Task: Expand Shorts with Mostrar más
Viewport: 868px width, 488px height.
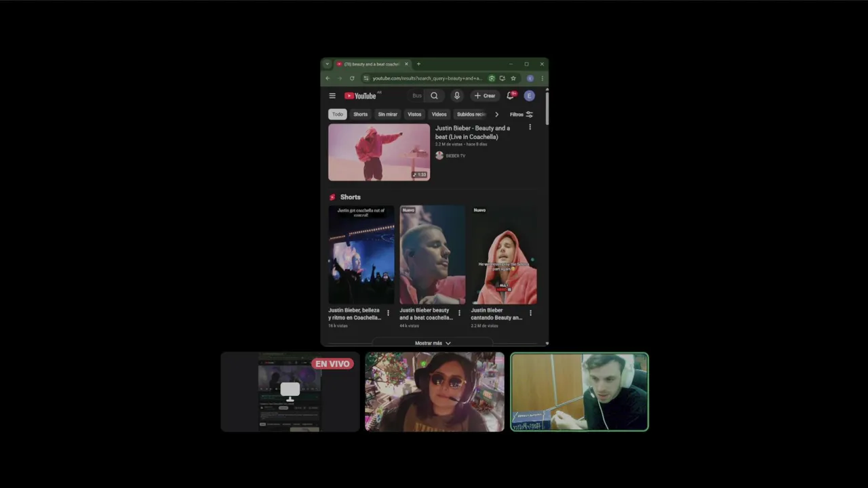Action: pos(433,343)
